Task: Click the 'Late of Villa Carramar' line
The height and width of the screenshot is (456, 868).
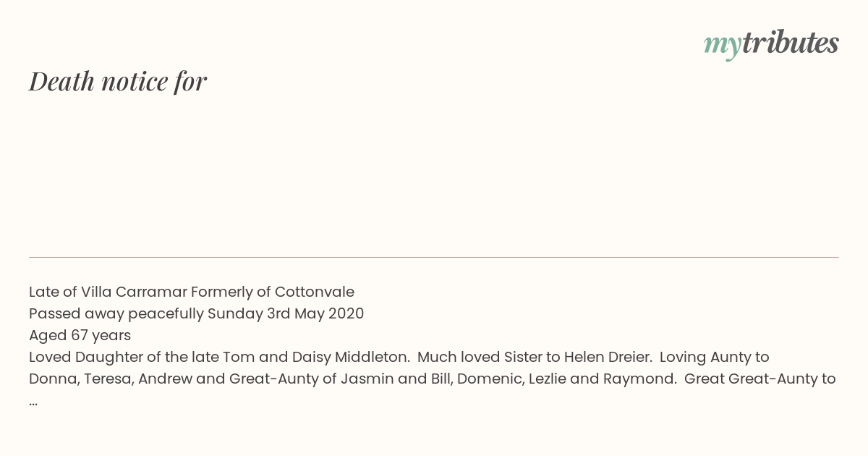Action: (x=192, y=292)
